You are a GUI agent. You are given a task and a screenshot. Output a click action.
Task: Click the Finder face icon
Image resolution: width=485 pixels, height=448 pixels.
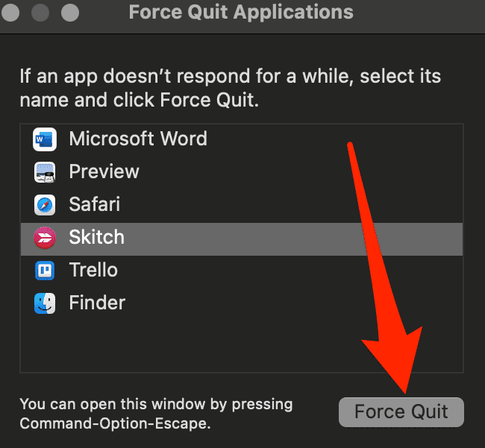click(45, 303)
